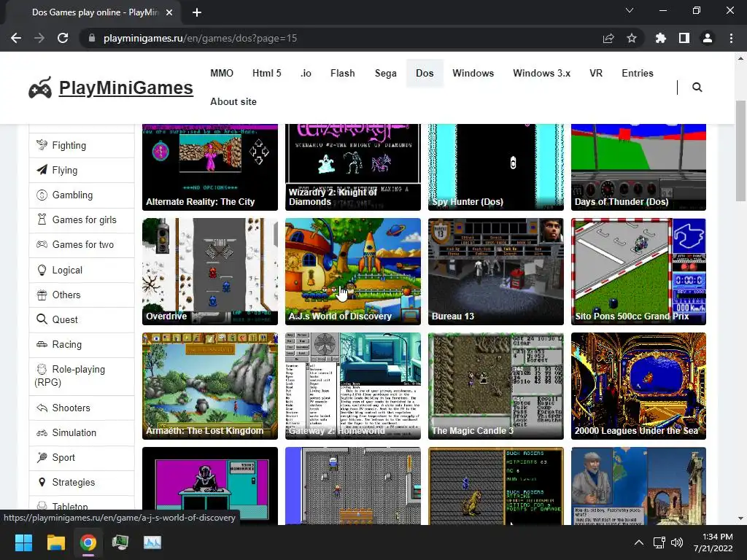Open The Magic Candle 3 game

496,386
